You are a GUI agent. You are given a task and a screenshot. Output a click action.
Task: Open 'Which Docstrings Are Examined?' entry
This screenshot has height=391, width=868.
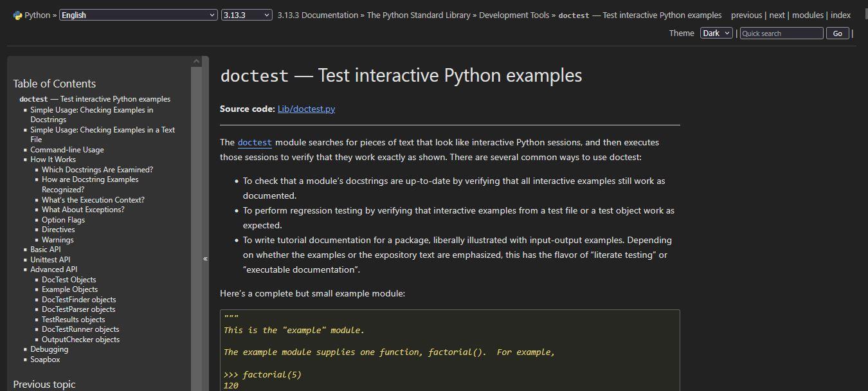tap(97, 170)
